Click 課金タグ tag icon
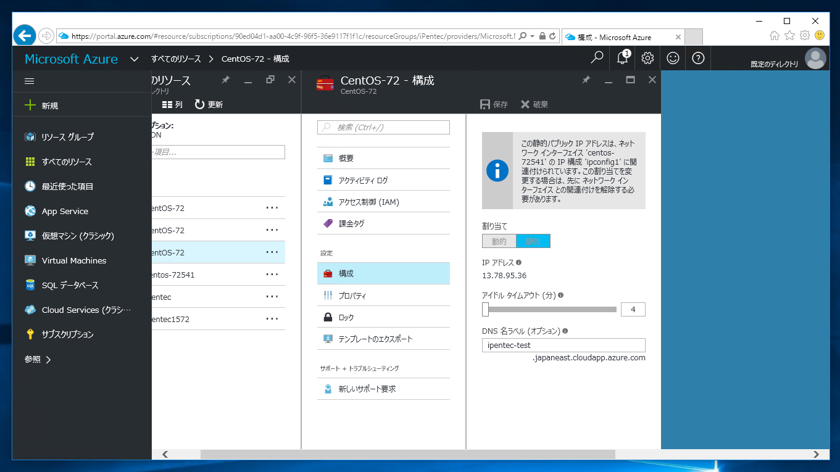840x472 pixels. [x=328, y=223]
